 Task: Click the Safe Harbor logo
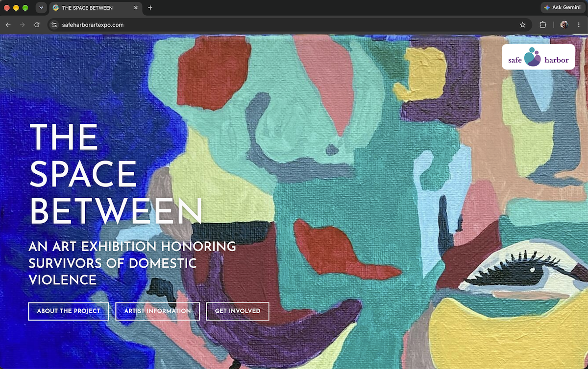(x=538, y=57)
